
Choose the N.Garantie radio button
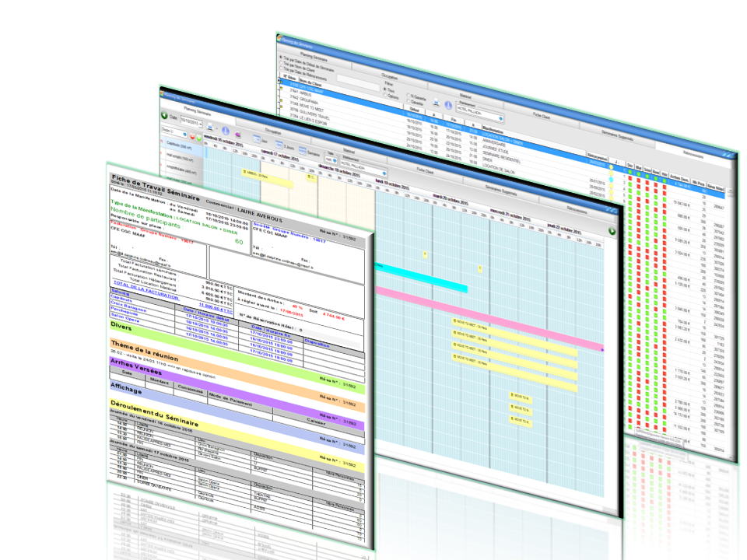point(409,95)
